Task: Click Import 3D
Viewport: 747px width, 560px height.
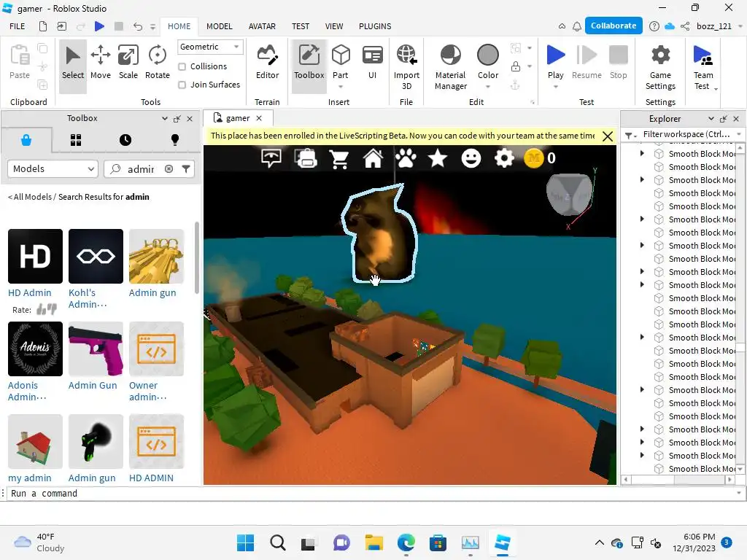Action: 406,66
